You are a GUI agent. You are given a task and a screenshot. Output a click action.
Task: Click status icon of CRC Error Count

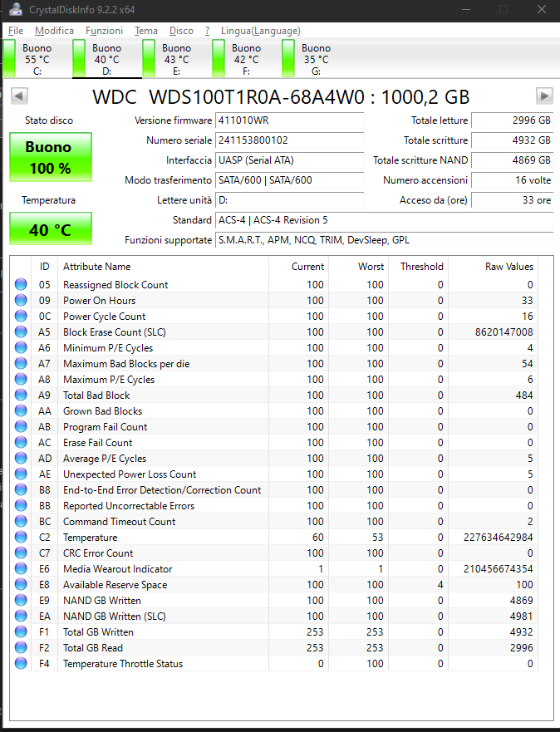pos(21,553)
